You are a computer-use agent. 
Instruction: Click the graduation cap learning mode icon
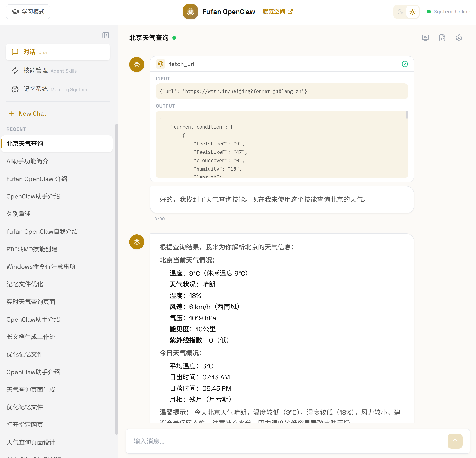15,12
